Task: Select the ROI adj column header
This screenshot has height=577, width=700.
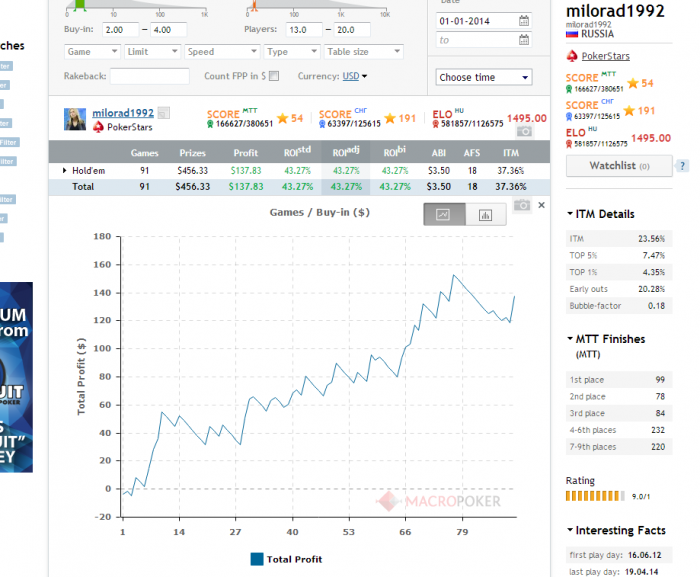Action: pyautogui.click(x=346, y=152)
